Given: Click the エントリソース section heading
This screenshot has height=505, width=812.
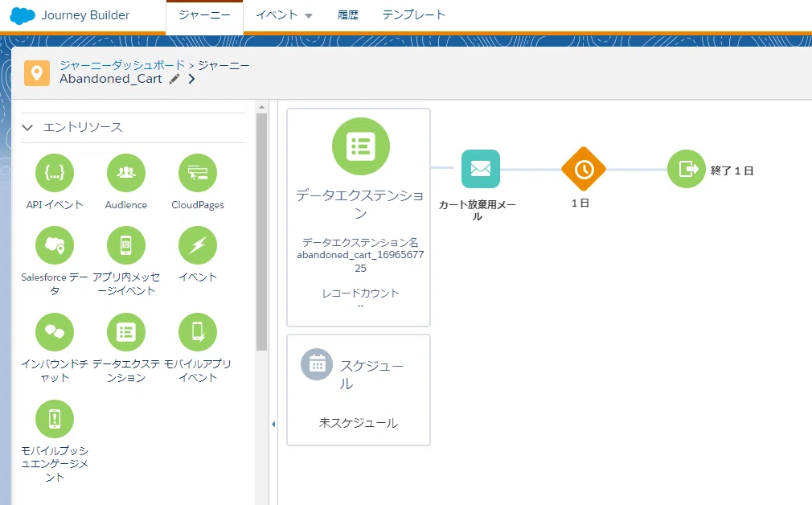Looking at the screenshot, I should 83,127.
